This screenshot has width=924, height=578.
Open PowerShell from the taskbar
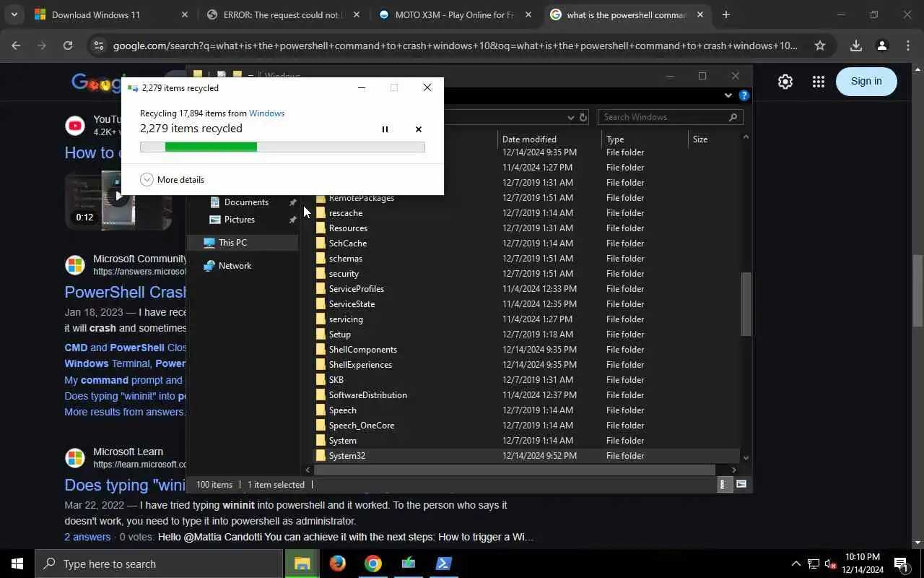pyautogui.click(x=443, y=564)
